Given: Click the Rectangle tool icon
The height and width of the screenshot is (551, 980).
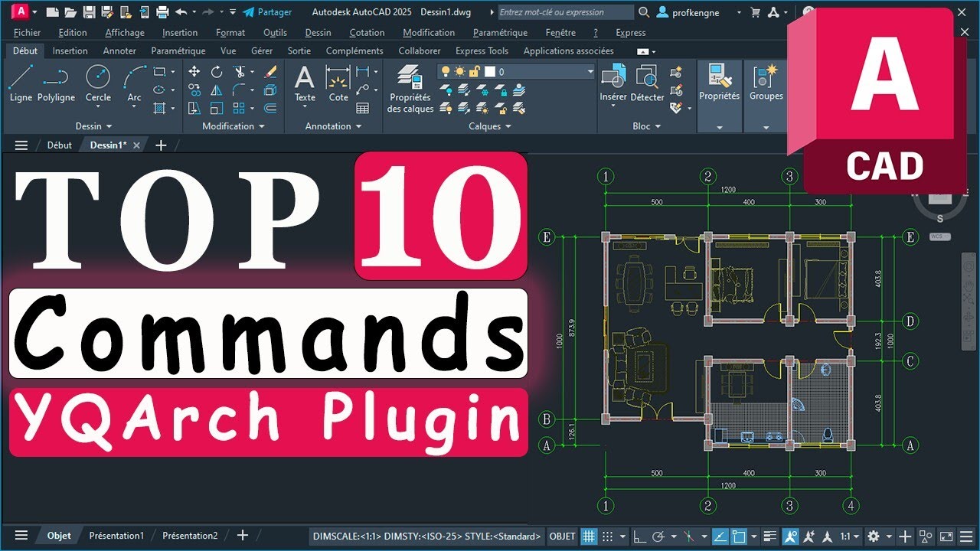Looking at the screenshot, I should (159, 71).
